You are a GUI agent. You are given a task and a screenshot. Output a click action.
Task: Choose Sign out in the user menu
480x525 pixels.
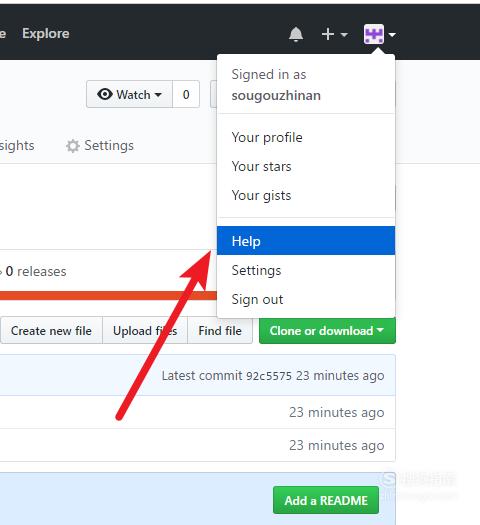(306, 299)
